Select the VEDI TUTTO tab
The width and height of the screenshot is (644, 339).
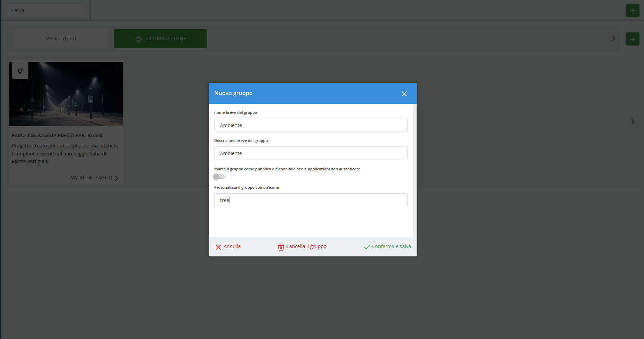click(61, 39)
